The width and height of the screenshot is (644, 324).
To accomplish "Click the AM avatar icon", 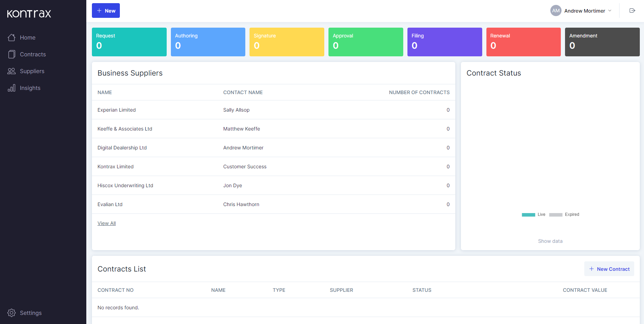I will tap(556, 10).
